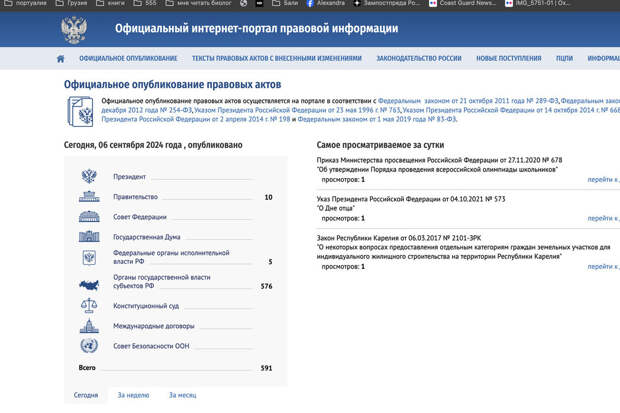Screen dimensions: 620x413
Task: Click перейти link for Приказ Министерства просвещения № 678
Action: 603,180
